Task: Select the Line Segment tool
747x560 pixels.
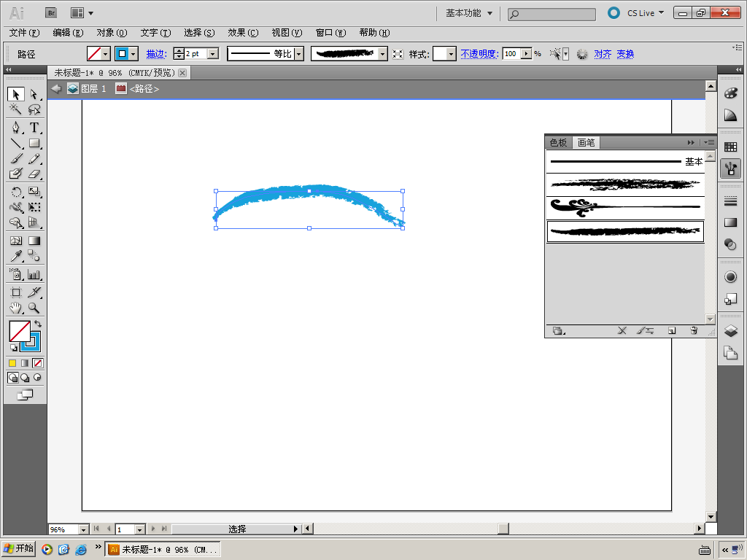Action: 16,143
